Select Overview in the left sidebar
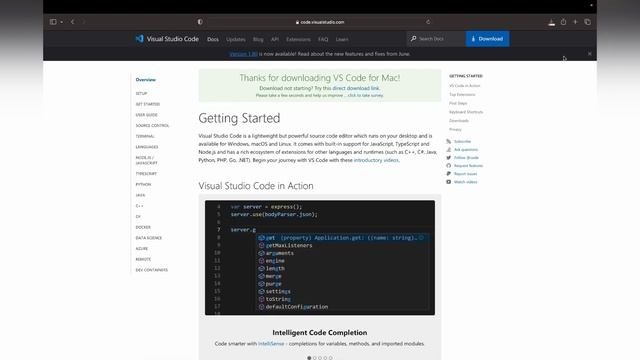 click(146, 80)
